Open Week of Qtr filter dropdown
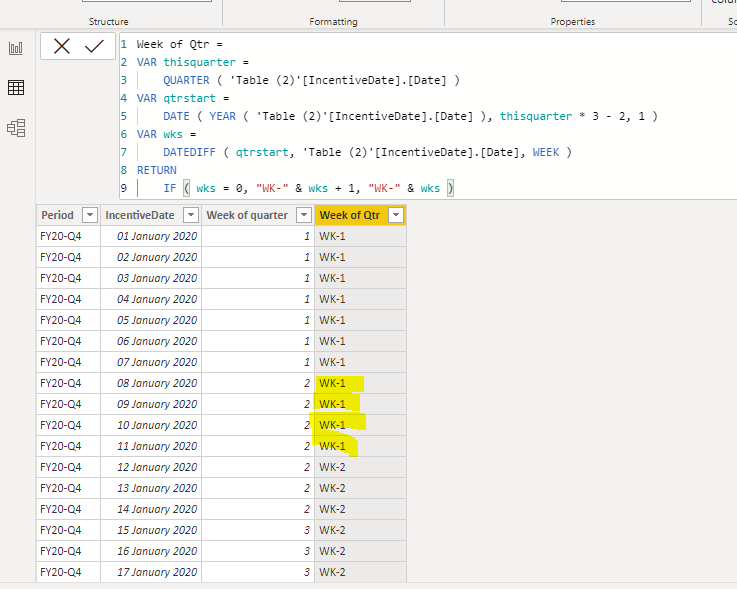Screen dimensions: 737x589 [396, 215]
